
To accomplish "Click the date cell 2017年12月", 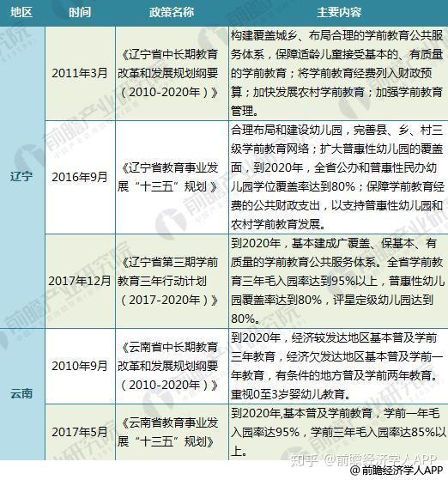I will 80,281.
